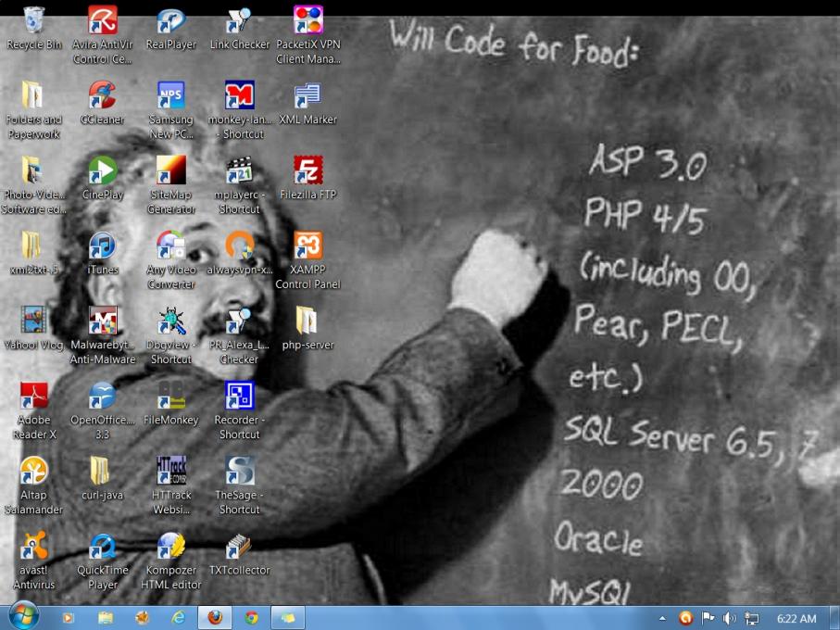Show hidden system tray icons
The height and width of the screenshot is (630, 840).
click(663, 619)
